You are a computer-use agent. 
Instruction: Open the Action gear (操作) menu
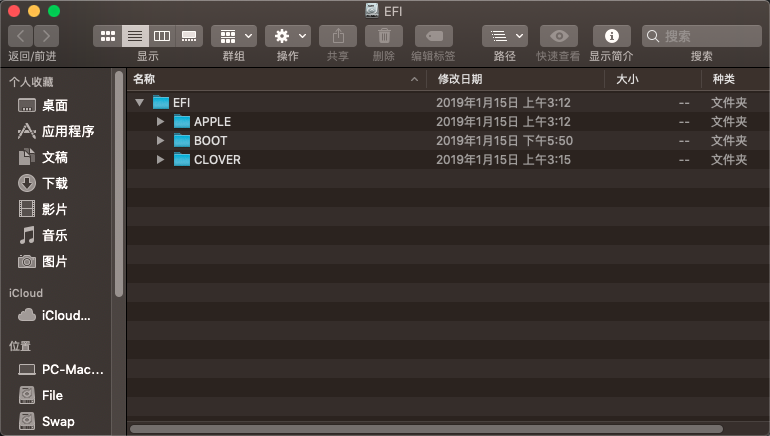coord(288,36)
